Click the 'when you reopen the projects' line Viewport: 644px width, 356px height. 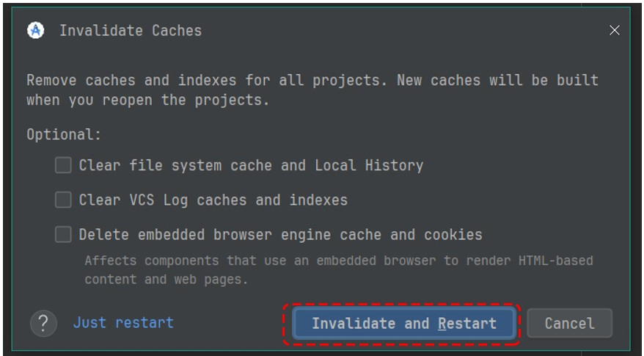(x=148, y=100)
